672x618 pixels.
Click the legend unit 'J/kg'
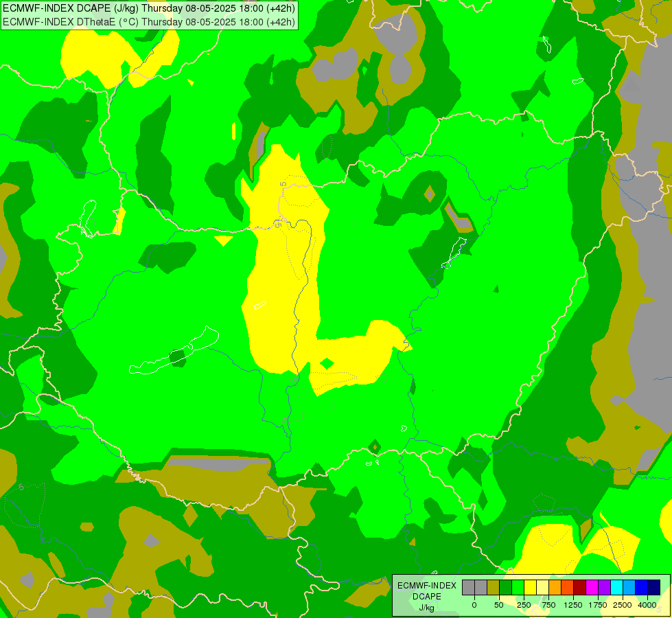point(427,608)
